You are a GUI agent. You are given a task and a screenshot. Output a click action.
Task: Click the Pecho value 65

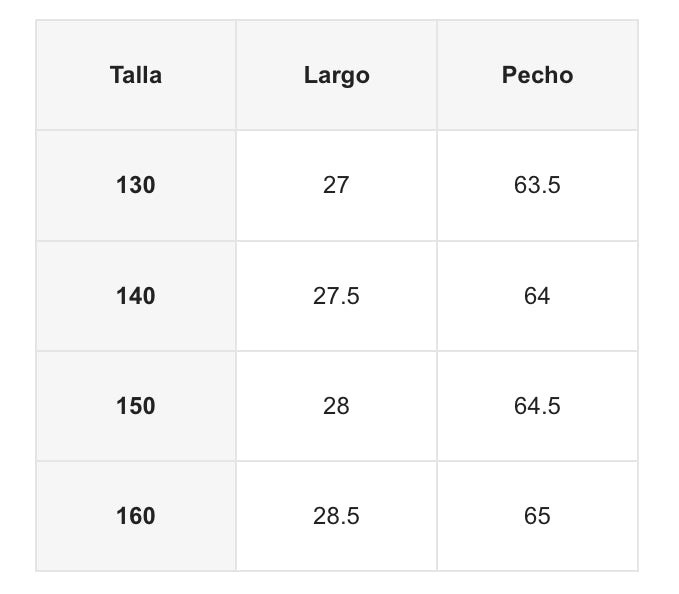pyautogui.click(x=537, y=516)
